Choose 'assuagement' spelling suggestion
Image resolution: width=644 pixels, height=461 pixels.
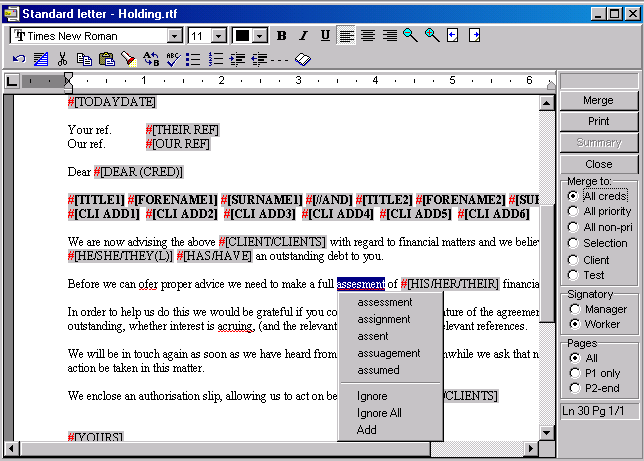pyautogui.click(x=390, y=353)
